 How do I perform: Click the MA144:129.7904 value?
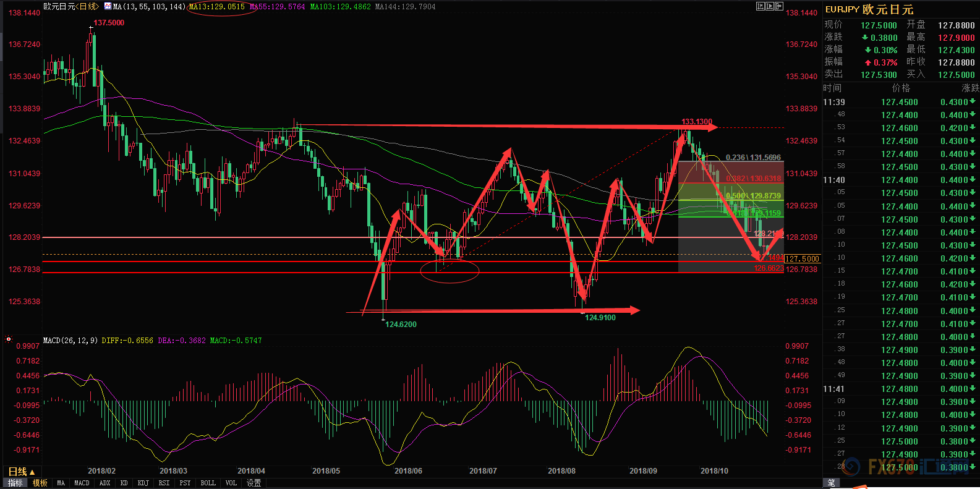(406, 7)
